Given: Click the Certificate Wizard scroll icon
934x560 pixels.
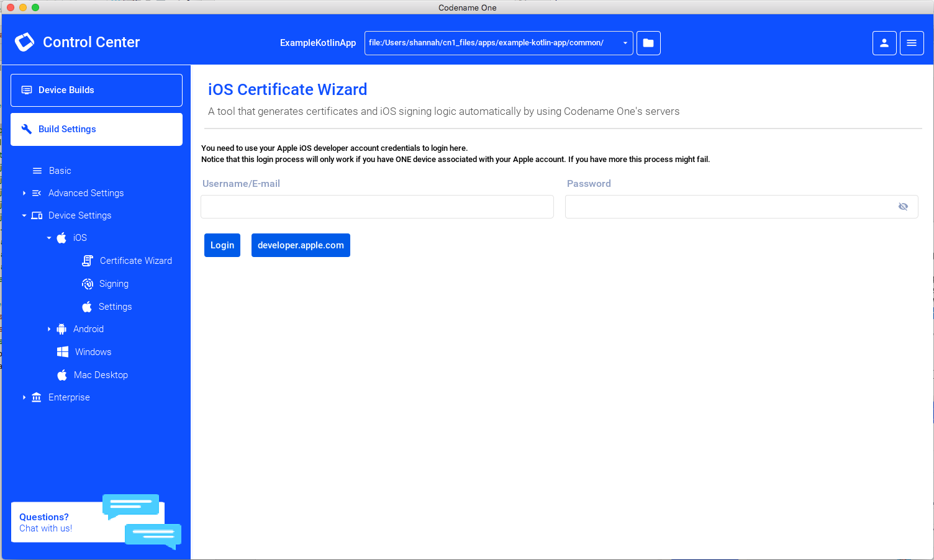Looking at the screenshot, I should [88, 261].
